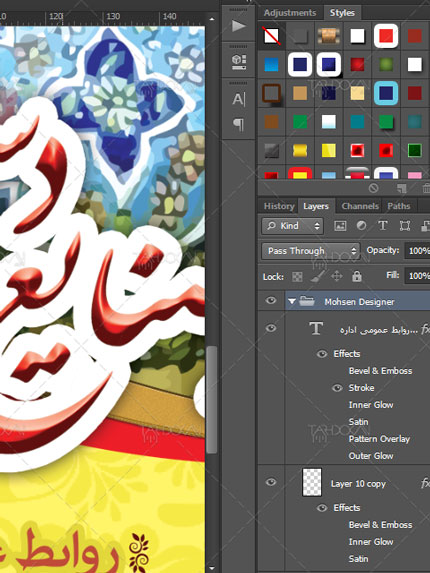Select Inner Glow on the text layer
Viewport: 430px width, 573px height.
click(x=371, y=405)
